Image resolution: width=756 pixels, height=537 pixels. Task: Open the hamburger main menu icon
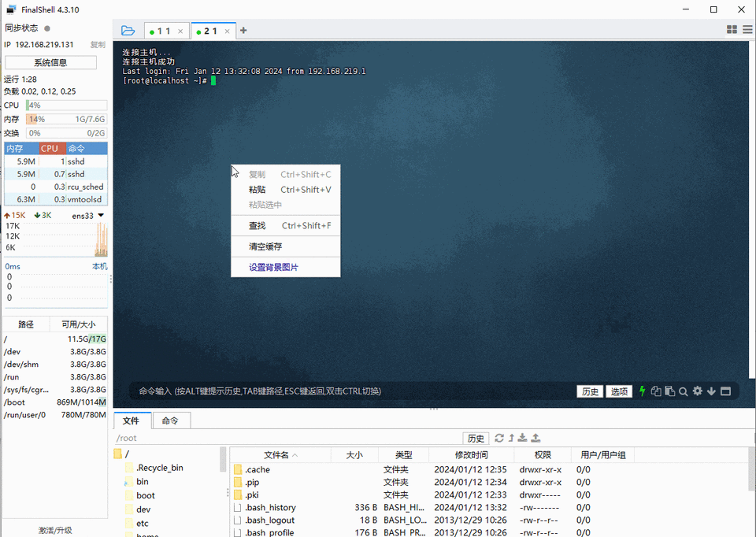click(x=748, y=29)
